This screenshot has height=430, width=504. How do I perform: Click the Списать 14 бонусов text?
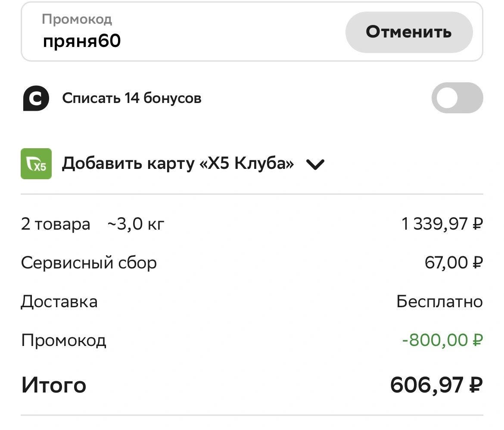[132, 98]
